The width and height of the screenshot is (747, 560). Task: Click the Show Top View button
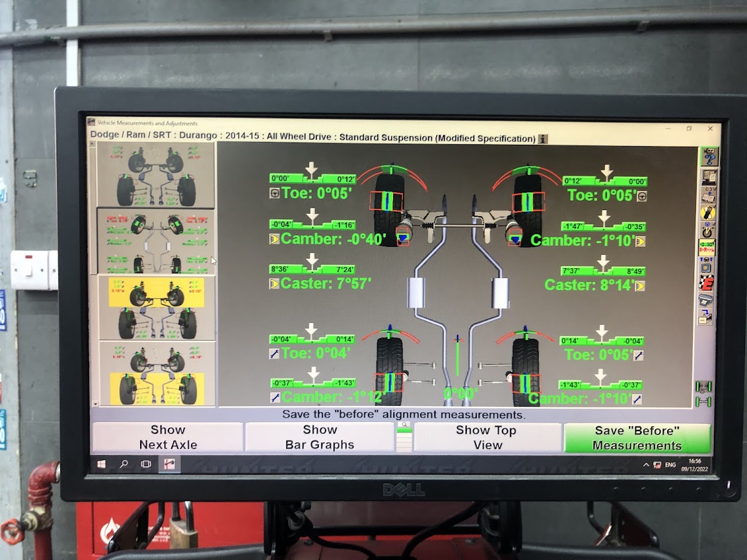(487, 438)
